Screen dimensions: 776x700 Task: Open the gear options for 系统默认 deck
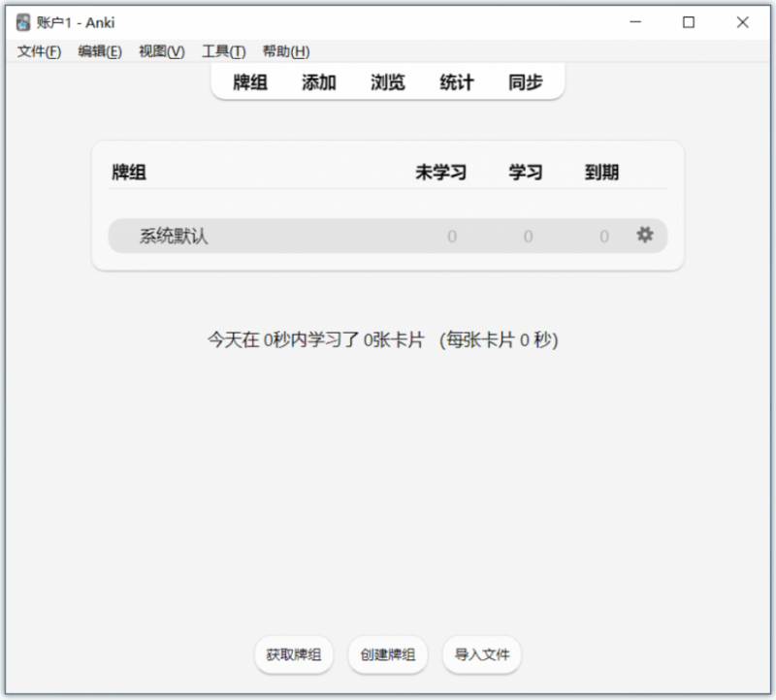(644, 235)
